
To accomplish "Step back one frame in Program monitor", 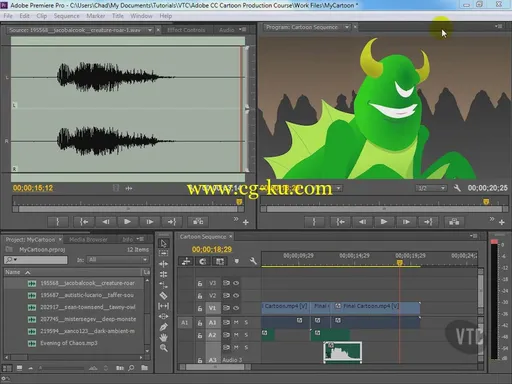I will point(362,222).
